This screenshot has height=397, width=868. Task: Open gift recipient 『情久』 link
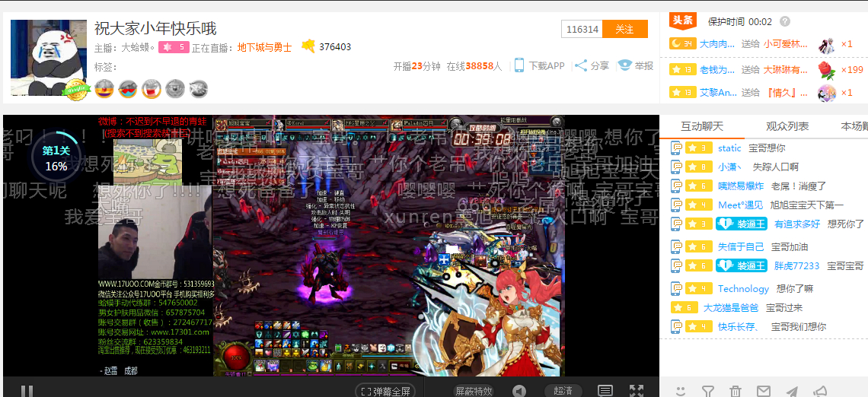(x=786, y=92)
